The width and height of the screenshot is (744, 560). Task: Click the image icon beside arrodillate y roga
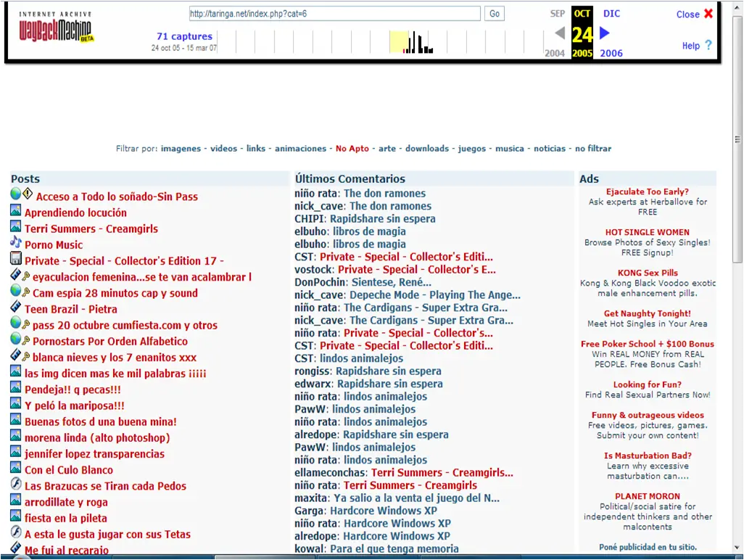[16, 500]
